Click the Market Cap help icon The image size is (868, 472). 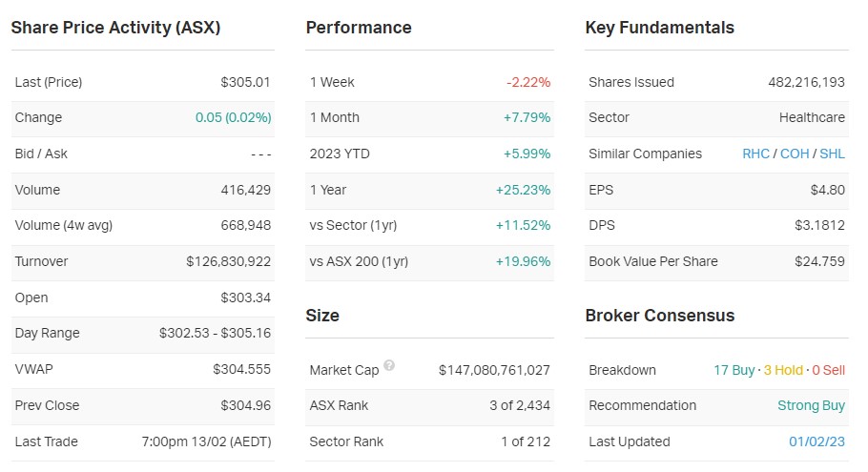pos(389,366)
